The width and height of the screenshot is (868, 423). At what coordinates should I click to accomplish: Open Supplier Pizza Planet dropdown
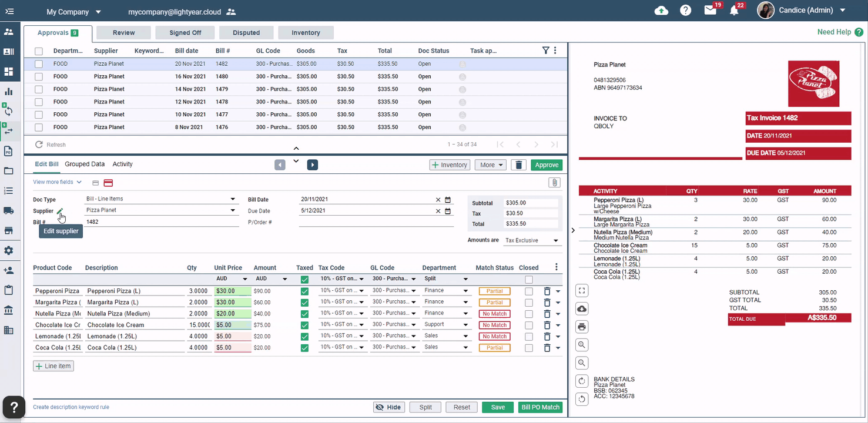(x=160, y=210)
